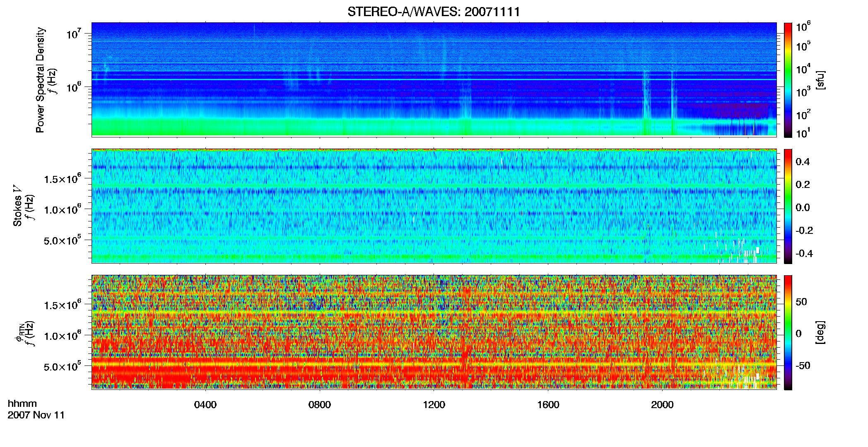The height and width of the screenshot is (447, 868).
Task: Click the -0.4 value on Stokes colorbar
Action: tap(804, 254)
